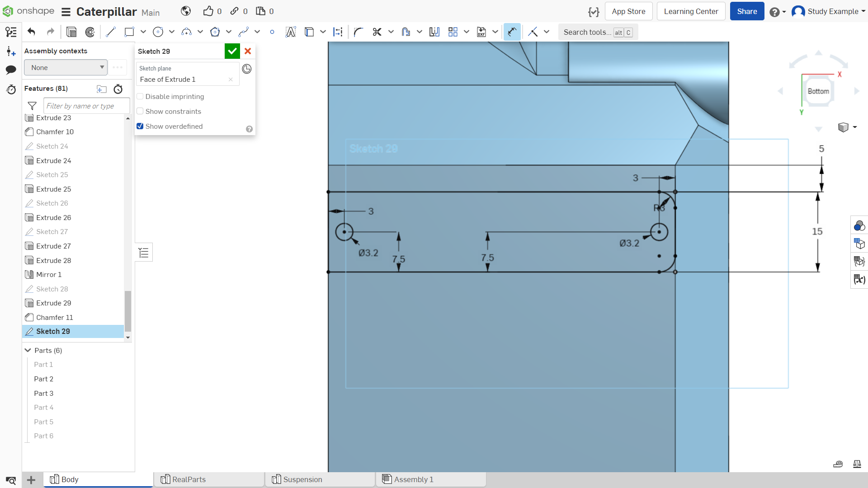Click the add new tab plus button

(31, 480)
